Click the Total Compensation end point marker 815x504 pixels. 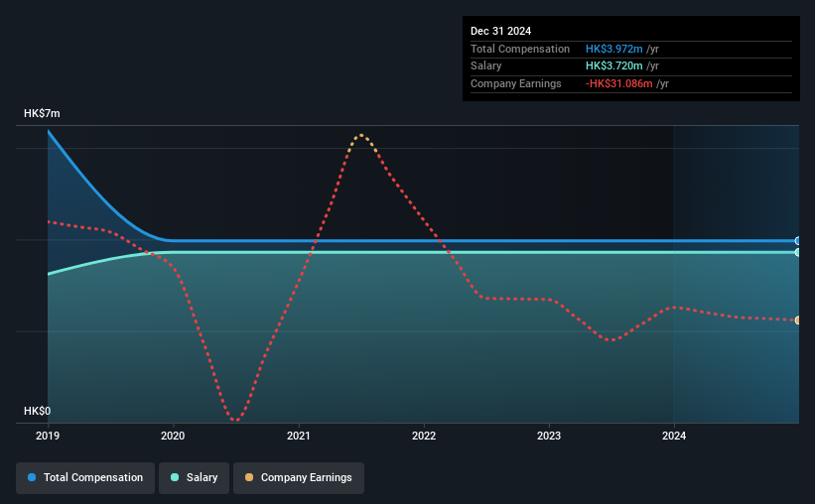[797, 240]
